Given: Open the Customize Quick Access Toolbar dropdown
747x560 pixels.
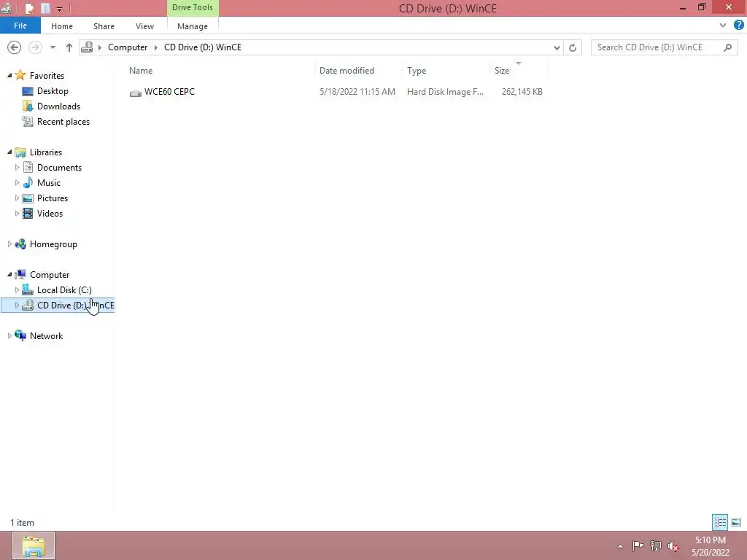Looking at the screenshot, I should pos(59,9).
